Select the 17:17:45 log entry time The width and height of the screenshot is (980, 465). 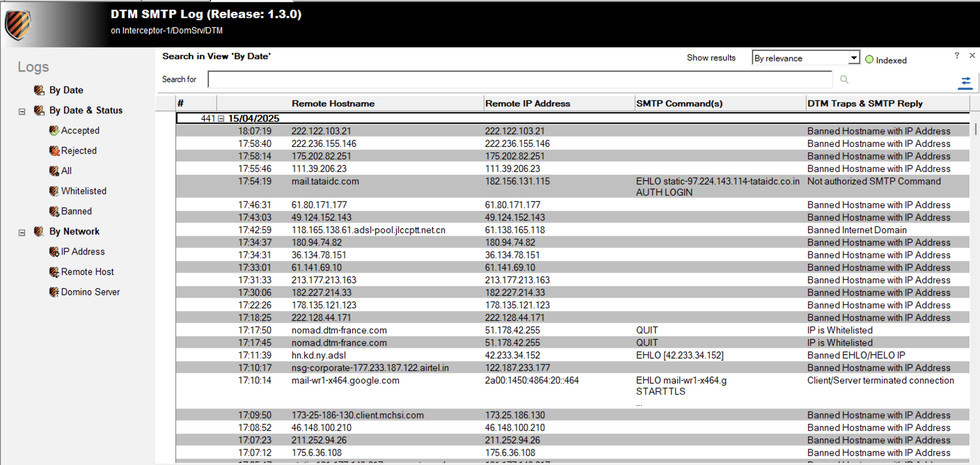point(254,342)
